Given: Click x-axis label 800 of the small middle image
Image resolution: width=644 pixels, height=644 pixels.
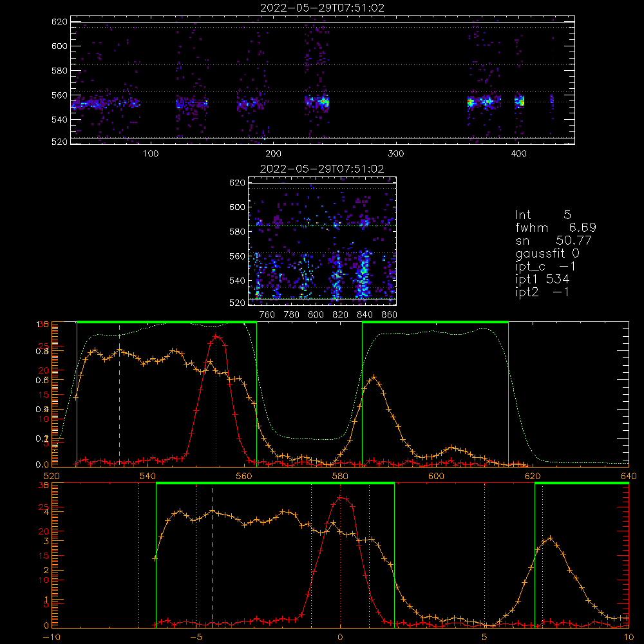Looking at the screenshot, I should tap(316, 314).
